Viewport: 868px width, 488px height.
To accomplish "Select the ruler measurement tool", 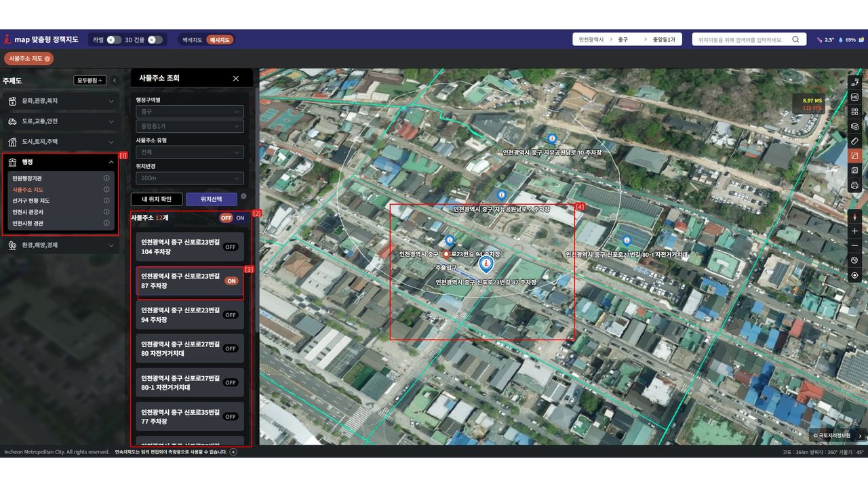I will click(x=854, y=141).
